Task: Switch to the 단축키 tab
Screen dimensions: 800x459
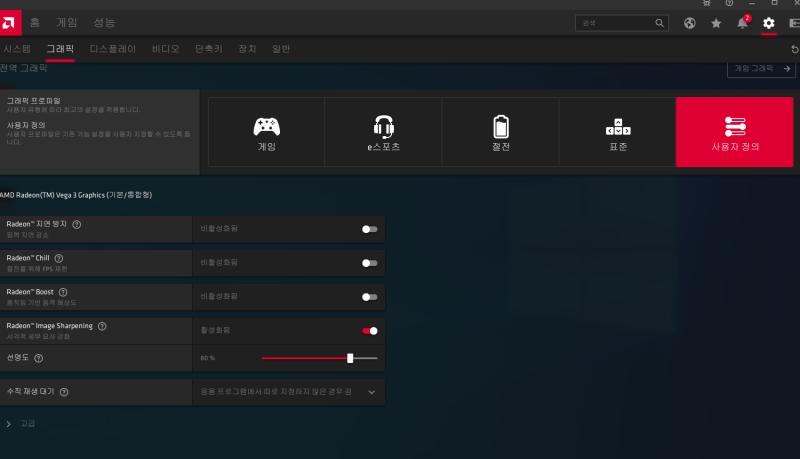Action: [x=209, y=49]
